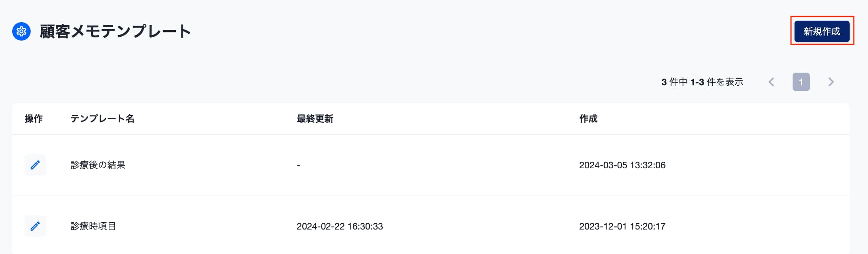Select page 1 in pagination
The width and height of the screenshot is (868, 254).
point(801,82)
